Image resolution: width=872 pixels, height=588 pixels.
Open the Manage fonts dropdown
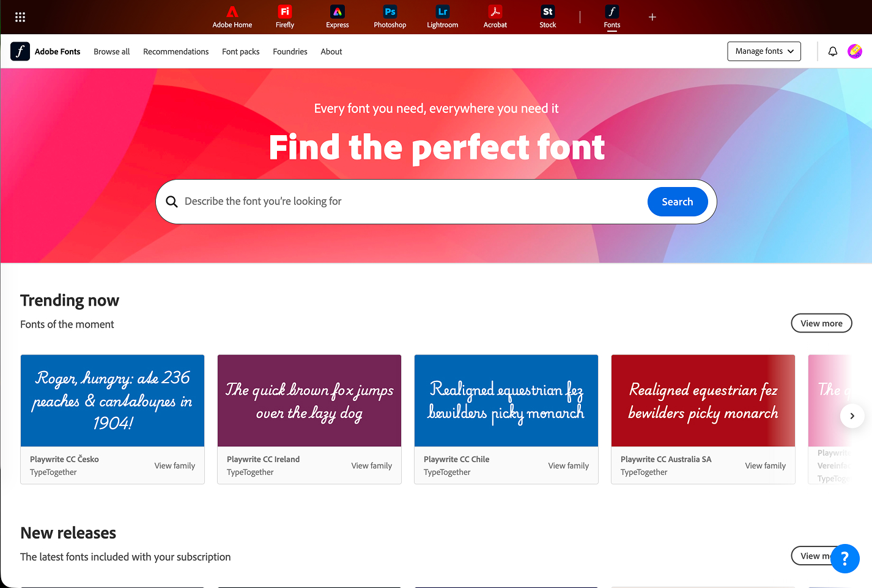coord(764,51)
